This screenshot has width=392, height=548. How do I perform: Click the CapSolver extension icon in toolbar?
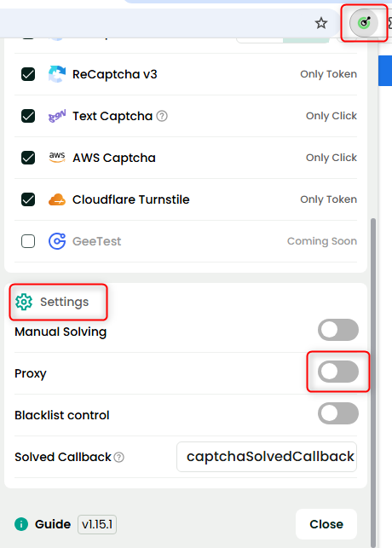(x=364, y=23)
